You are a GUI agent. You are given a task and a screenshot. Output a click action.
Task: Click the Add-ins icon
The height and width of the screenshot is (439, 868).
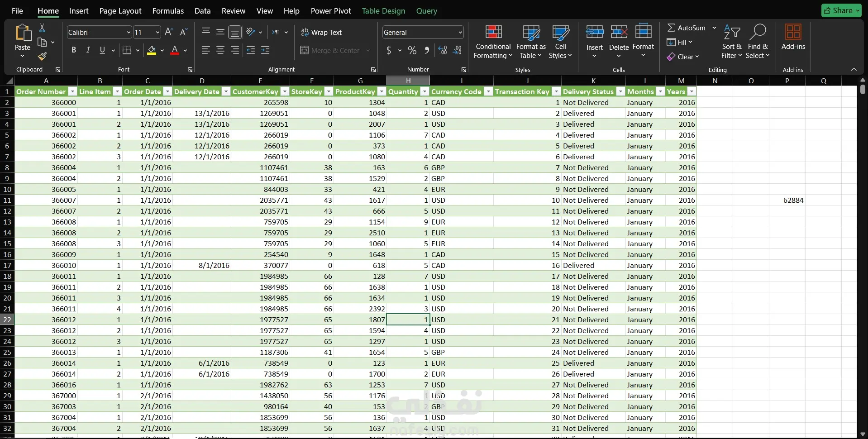[793, 33]
